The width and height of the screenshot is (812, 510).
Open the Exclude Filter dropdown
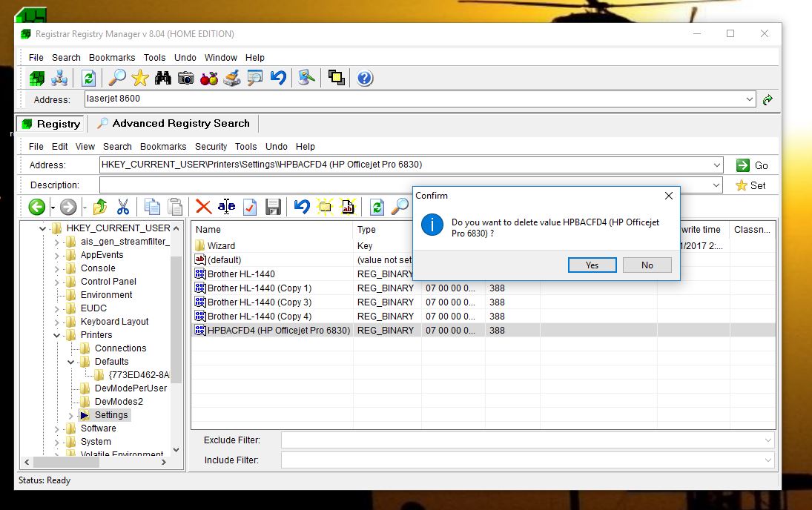[768, 440]
